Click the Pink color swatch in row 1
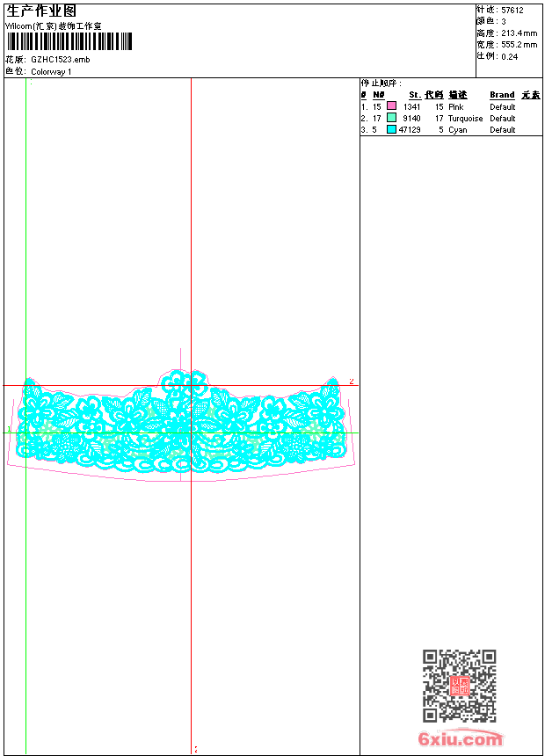 coord(392,106)
